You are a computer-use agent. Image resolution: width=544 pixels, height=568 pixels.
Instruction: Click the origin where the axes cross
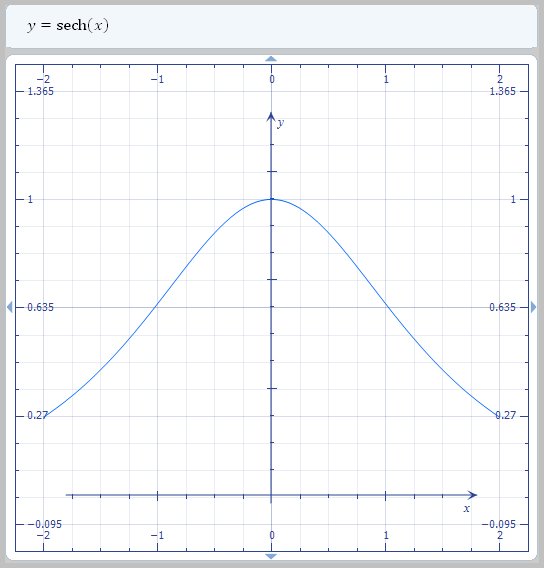point(272,495)
